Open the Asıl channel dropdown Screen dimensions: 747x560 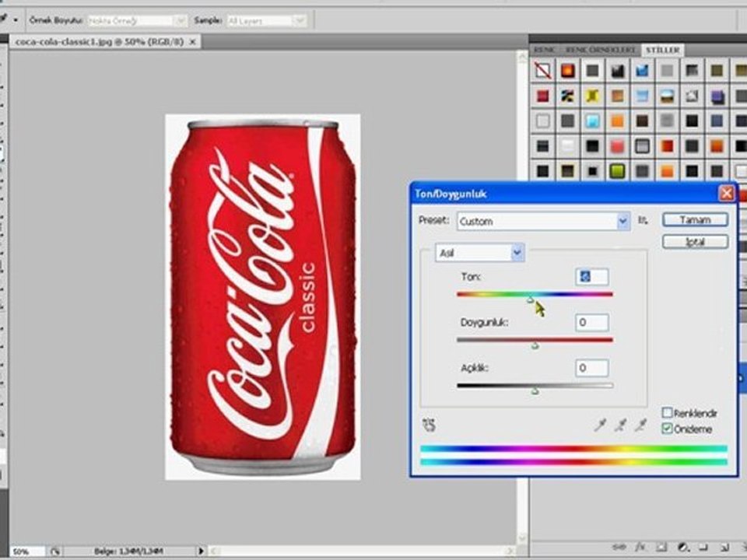480,253
